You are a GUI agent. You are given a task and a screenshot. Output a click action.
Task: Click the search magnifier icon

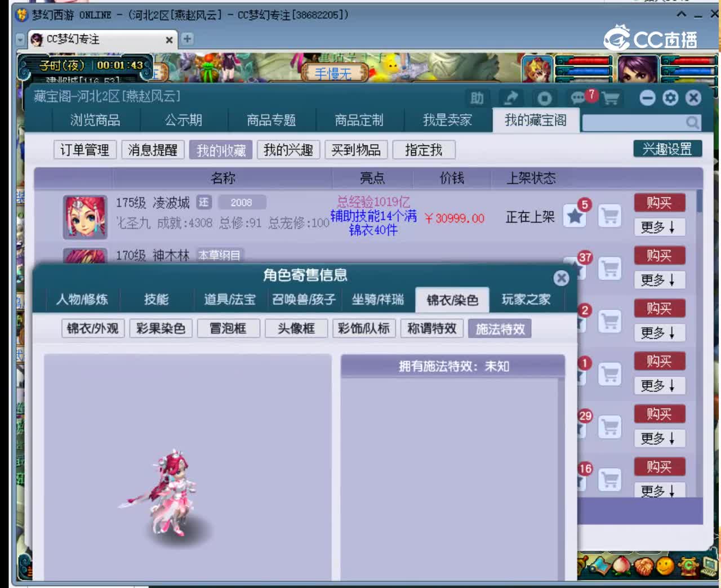click(x=692, y=122)
